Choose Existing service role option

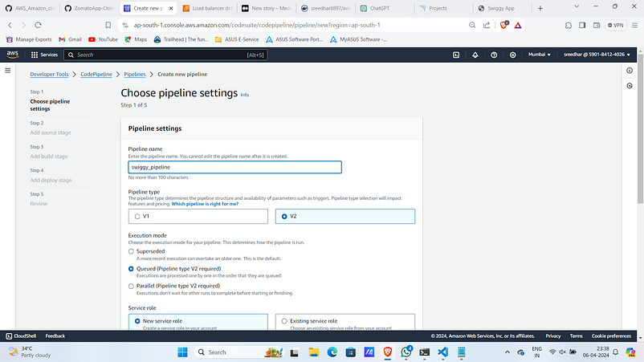(345, 321)
